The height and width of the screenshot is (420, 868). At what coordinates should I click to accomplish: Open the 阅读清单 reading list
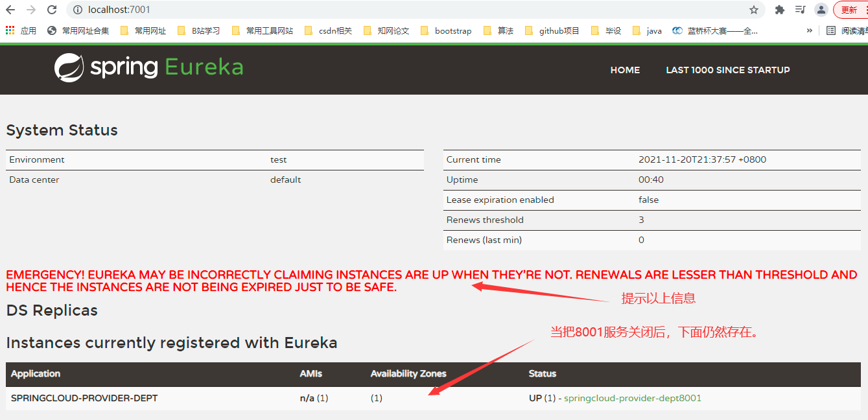847,30
